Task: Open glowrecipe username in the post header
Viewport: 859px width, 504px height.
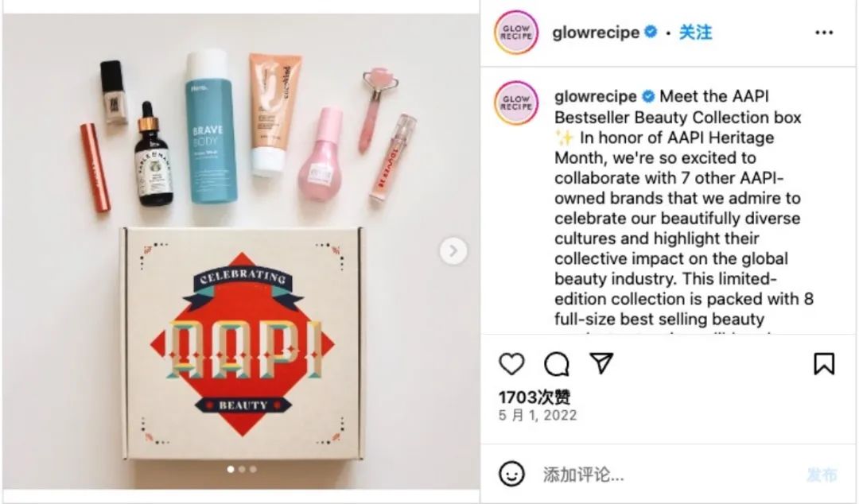Action: click(596, 33)
